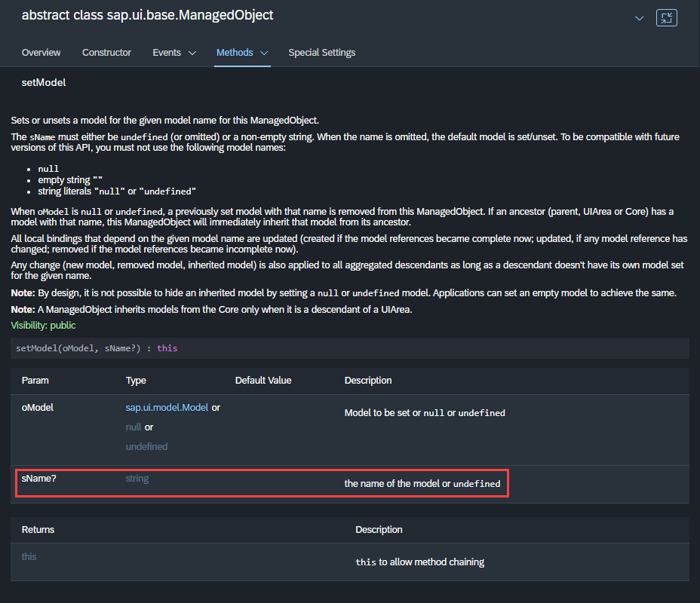Open the string type link for sName
Screen dimensions: 700x603
(137, 478)
